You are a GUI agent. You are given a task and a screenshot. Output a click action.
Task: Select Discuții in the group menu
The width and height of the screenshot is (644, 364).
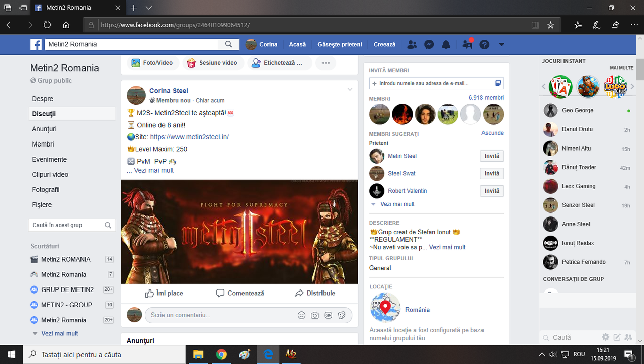(x=71, y=114)
